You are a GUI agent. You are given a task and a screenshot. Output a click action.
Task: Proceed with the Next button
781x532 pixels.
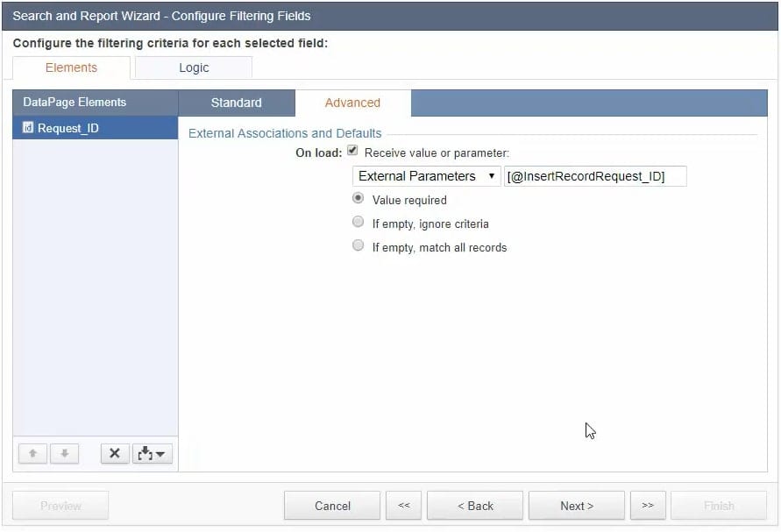pos(577,506)
